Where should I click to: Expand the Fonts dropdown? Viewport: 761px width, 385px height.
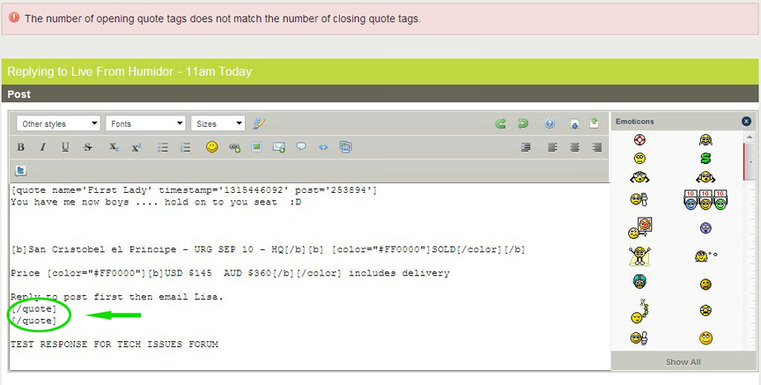(x=146, y=124)
